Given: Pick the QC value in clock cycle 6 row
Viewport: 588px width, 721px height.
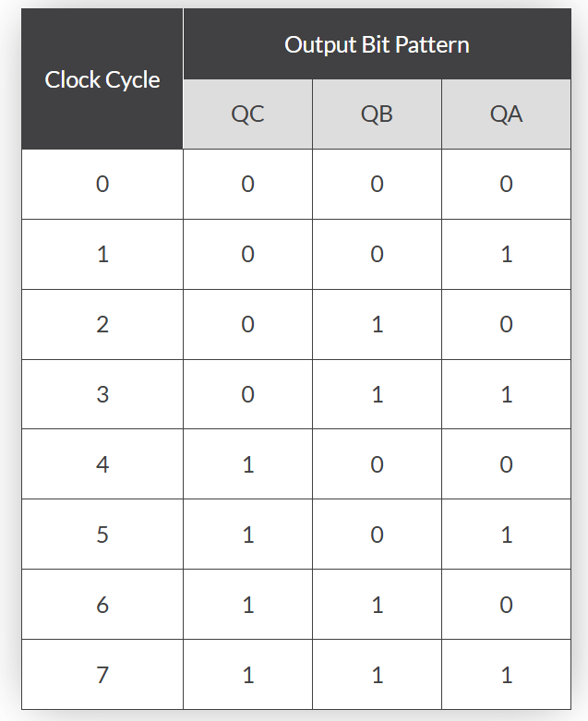Looking at the screenshot, I should (247, 605).
